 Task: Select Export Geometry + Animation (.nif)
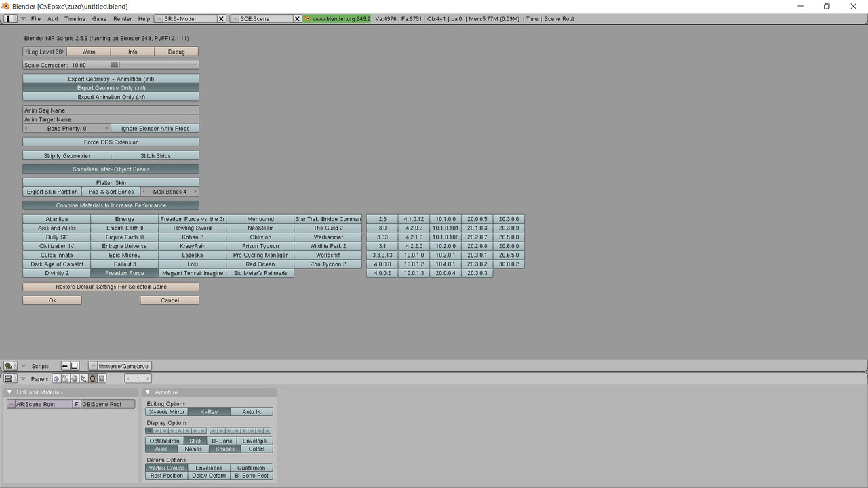111,79
